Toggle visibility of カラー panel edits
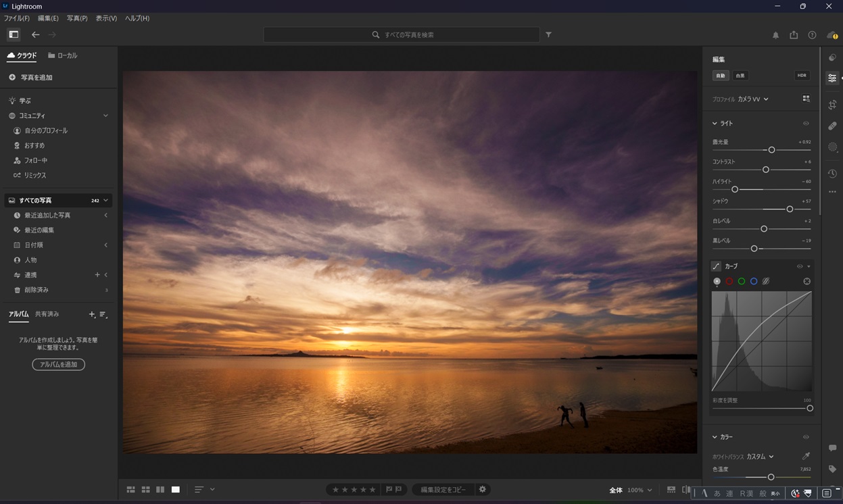Viewport: 843px width, 504px height. (x=806, y=437)
